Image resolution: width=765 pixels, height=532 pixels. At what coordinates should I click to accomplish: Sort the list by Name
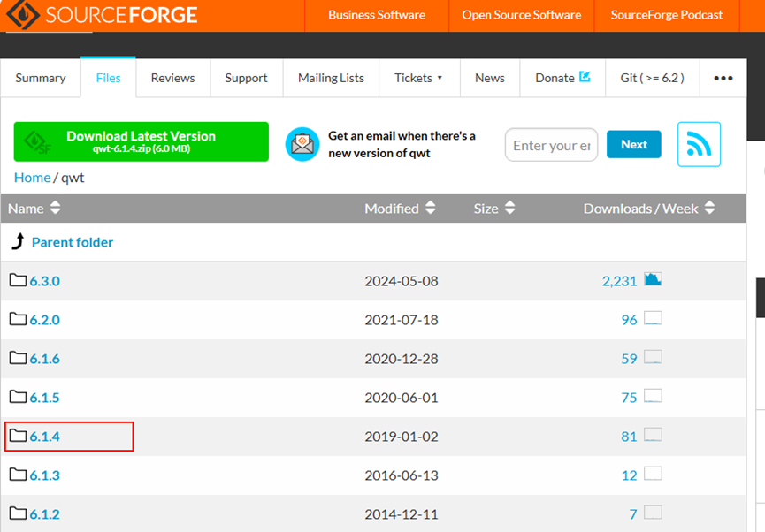click(34, 209)
